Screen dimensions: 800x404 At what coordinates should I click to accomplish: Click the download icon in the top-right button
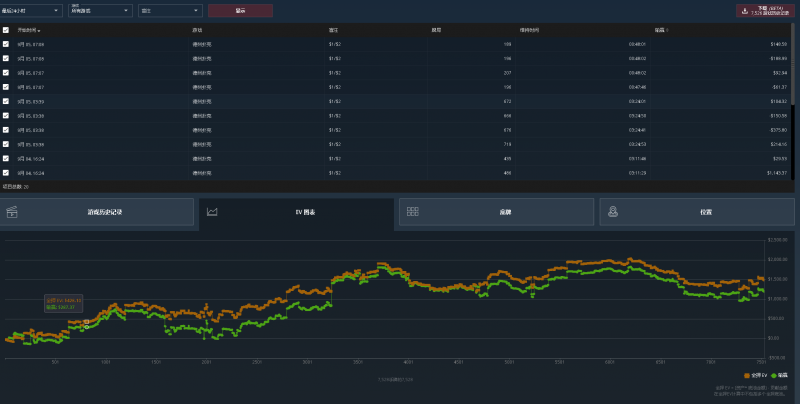pyautogui.click(x=744, y=11)
